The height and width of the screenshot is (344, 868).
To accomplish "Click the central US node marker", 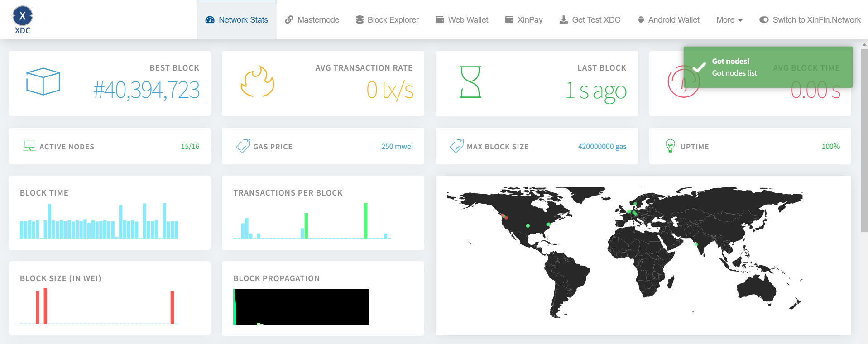I will (x=528, y=225).
